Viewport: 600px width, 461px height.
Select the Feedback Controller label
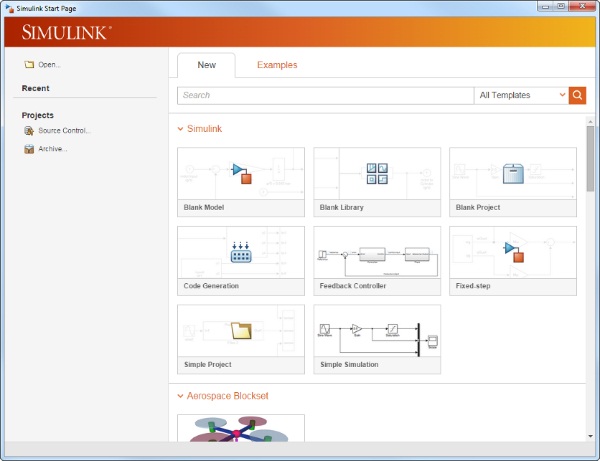click(352, 286)
